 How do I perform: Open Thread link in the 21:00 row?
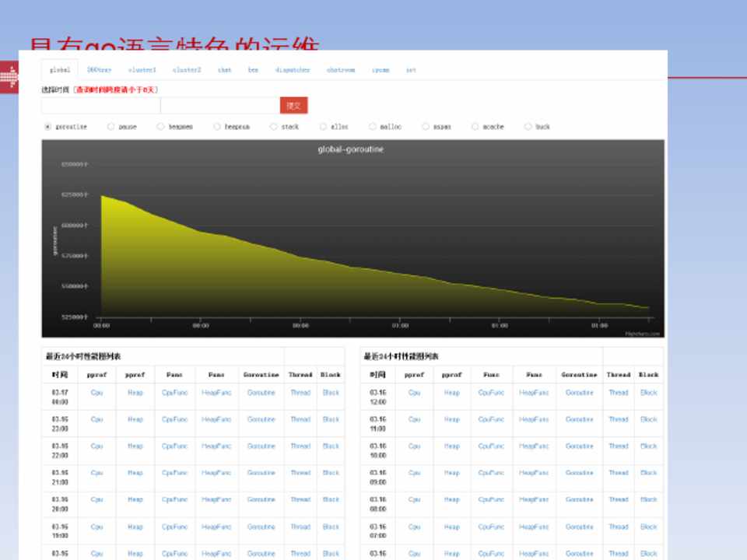click(x=300, y=473)
